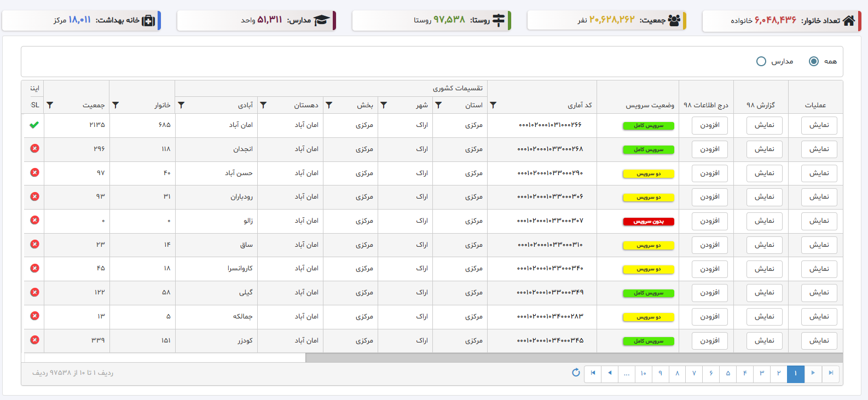Click the medical kit icon beside خانه بهداشت
The height and width of the screenshot is (400, 868).
(148, 20)
